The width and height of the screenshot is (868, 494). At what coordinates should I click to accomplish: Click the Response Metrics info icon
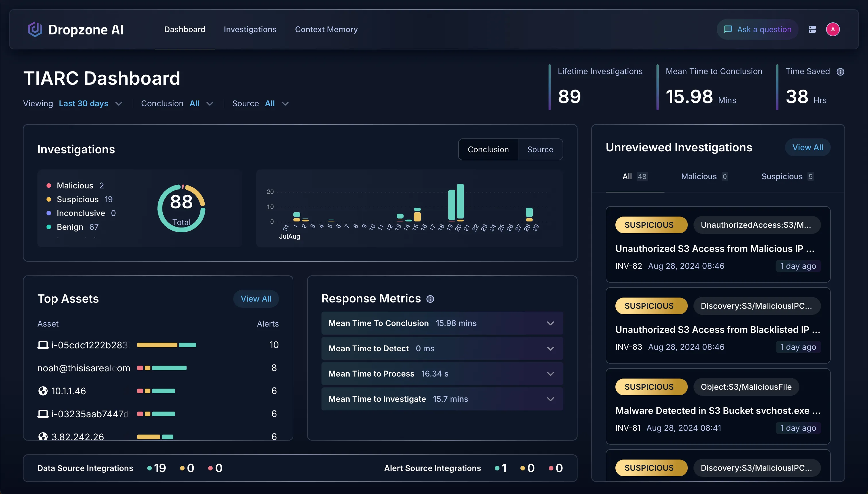point(430,299)
